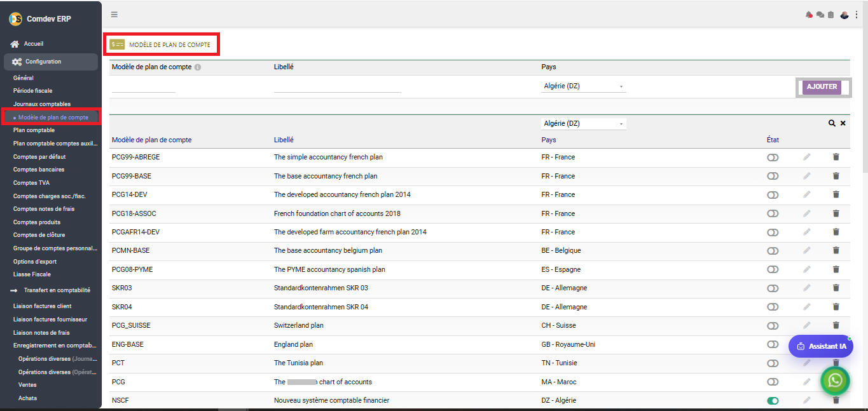
Task: Sort by Pays column header
Action: coord(549,140)
